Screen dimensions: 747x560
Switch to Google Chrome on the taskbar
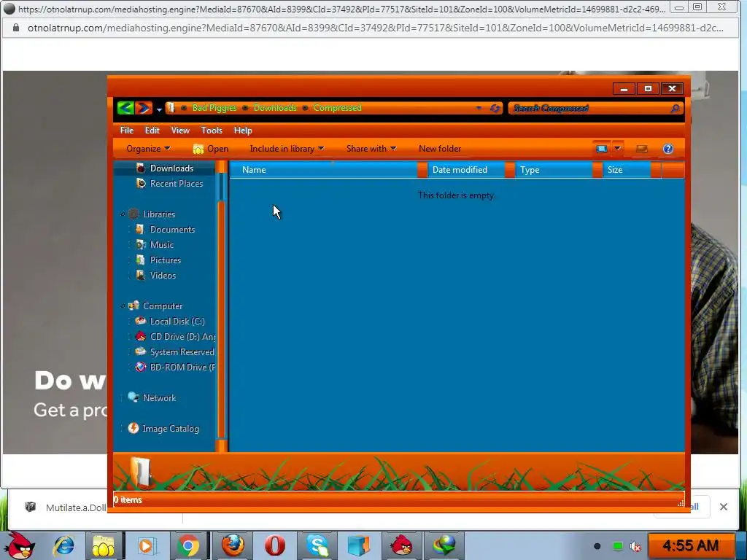coord(188,545)
